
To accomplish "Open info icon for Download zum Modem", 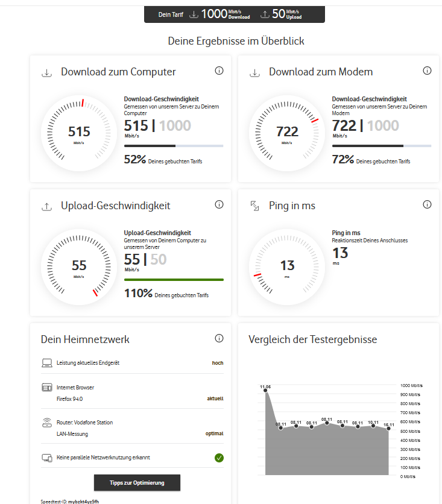I will pos(427,71).
